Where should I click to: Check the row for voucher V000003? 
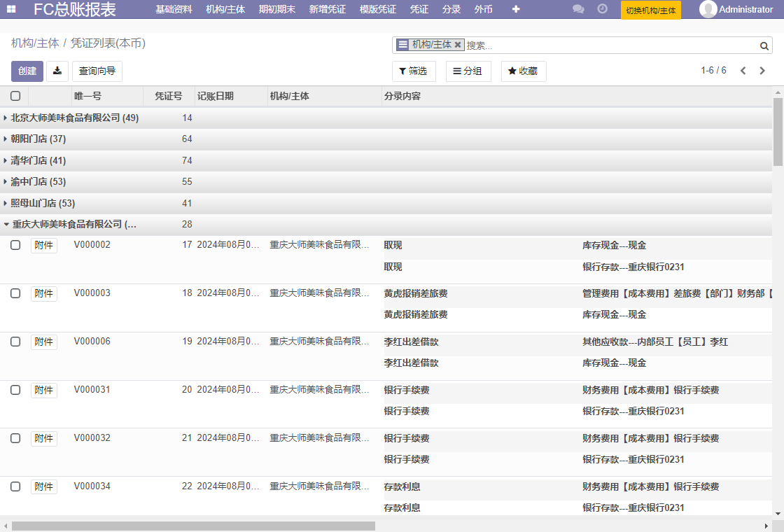(x=15, y=293)
